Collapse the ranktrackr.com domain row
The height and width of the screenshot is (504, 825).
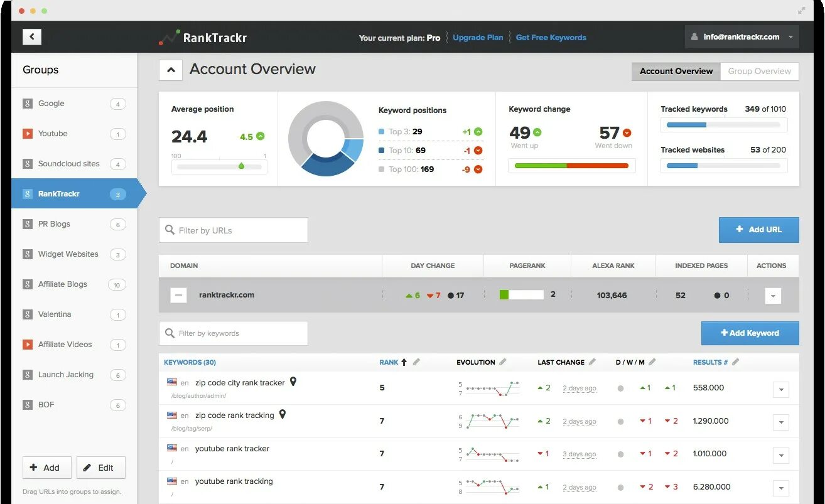point(178,295)
